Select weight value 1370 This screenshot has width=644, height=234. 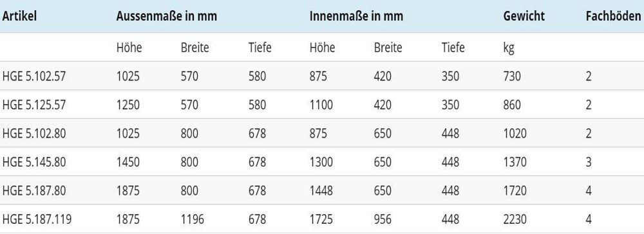tap(515, 162)
